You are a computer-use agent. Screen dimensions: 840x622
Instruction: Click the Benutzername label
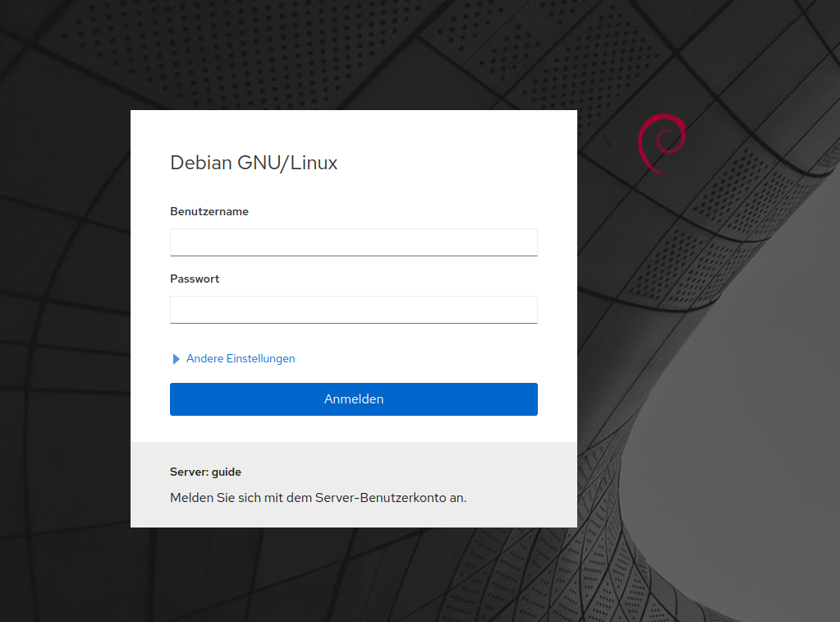click(209, 211)
